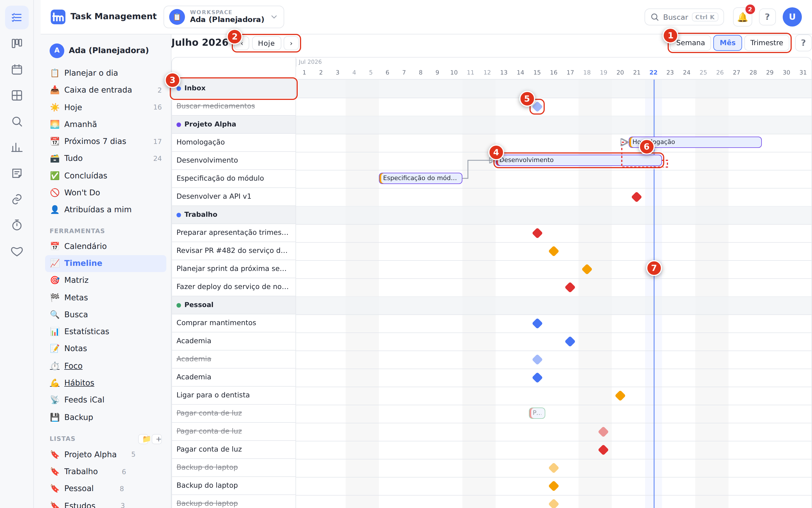The height and width of the screenshot is (508, 812).
Task: Open Backup tool
Action: tap(106, 417)
